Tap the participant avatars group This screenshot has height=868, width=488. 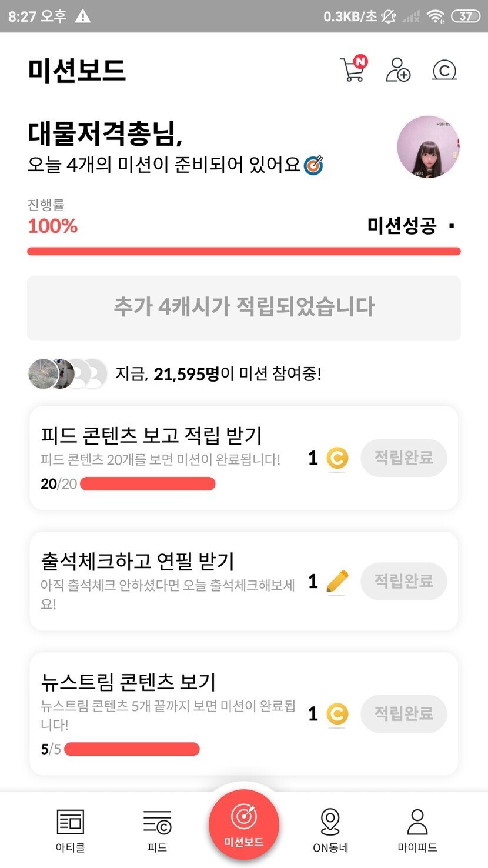(x=68, y=373)
